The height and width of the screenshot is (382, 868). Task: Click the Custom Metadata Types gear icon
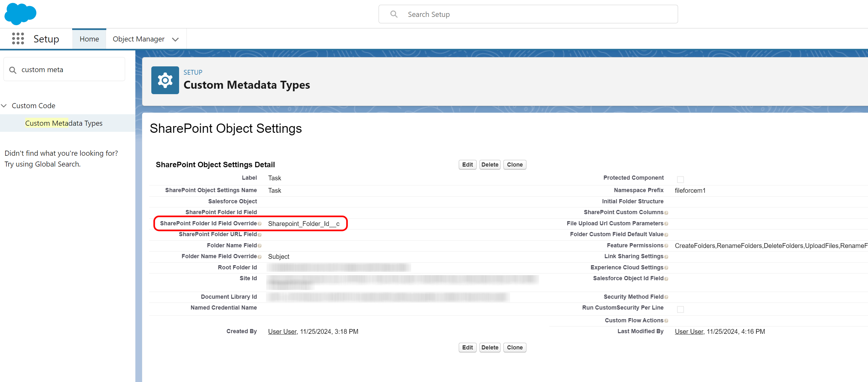(165, 80)
